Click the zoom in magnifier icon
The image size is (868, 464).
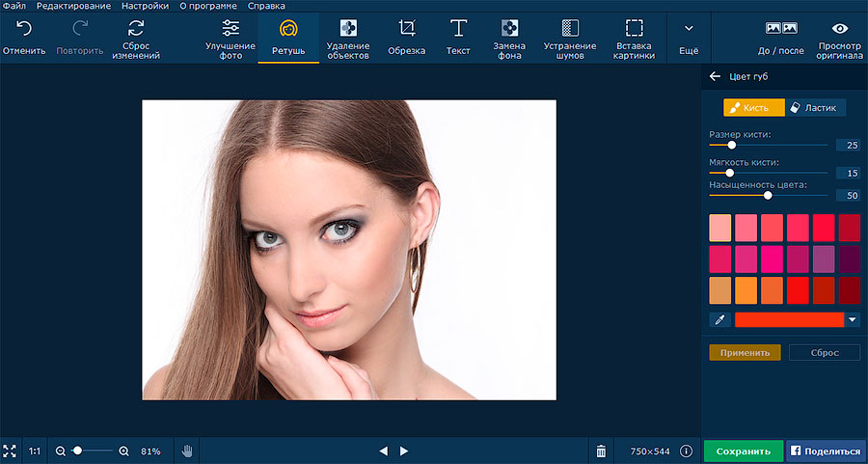(124, 451)
